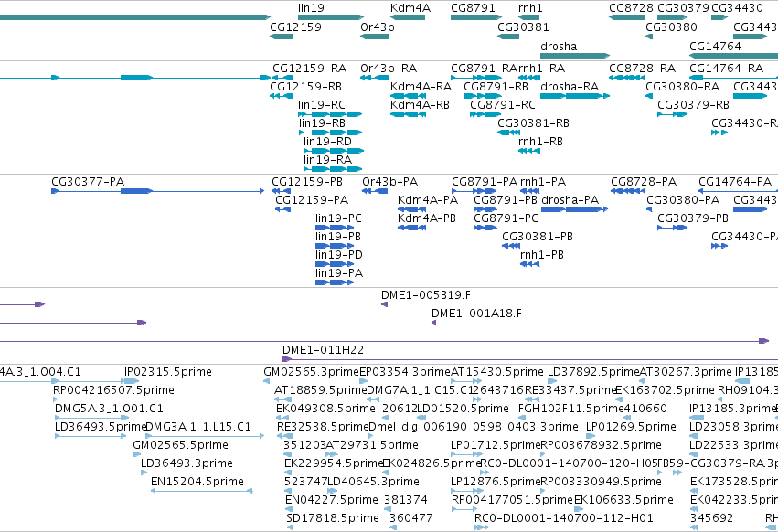
Task: Select the CG14764 gene bar
Action: point(733,56)
